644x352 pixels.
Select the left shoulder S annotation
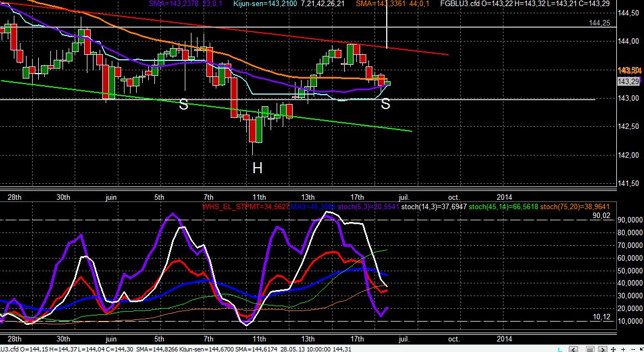[x=184, y=104]
